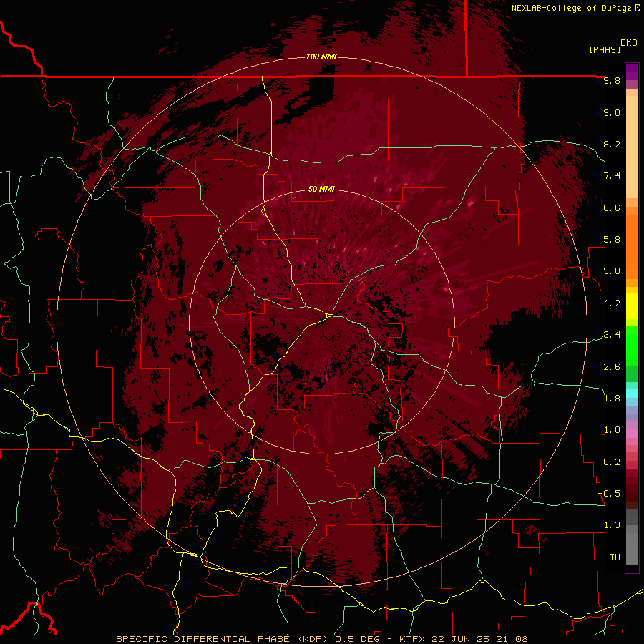Select the 8.2 scale label
Screen dimensions: 644x644
point(612,144)
